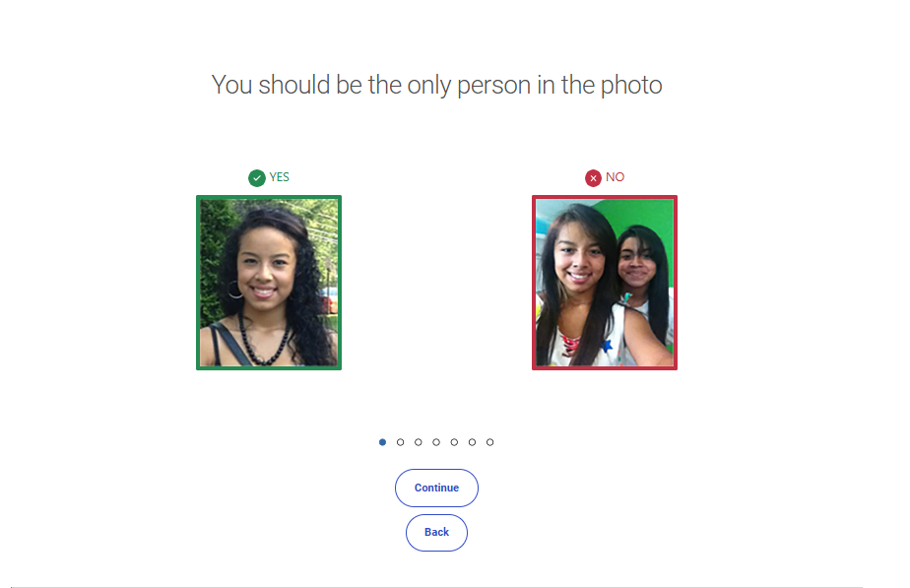This screenshot has width=910, height=588.
Task: Select the first filled pagination dot
Action: point(382,442)
